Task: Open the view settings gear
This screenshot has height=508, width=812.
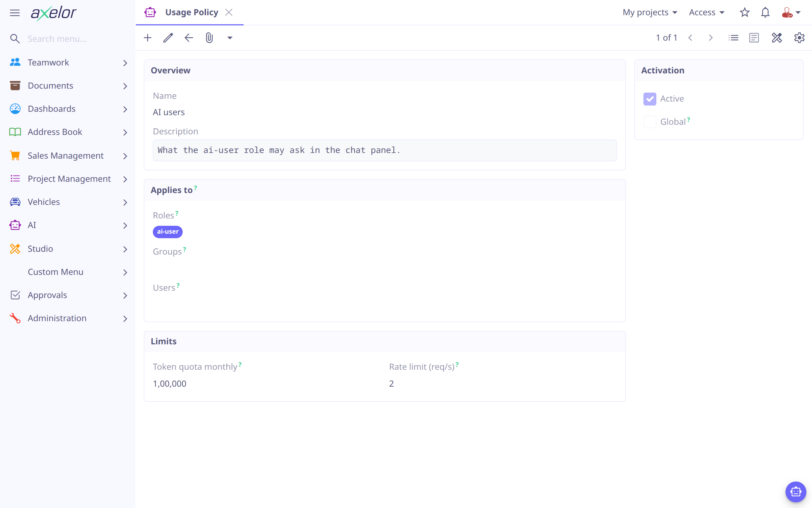Action: [x=799, y=38]
